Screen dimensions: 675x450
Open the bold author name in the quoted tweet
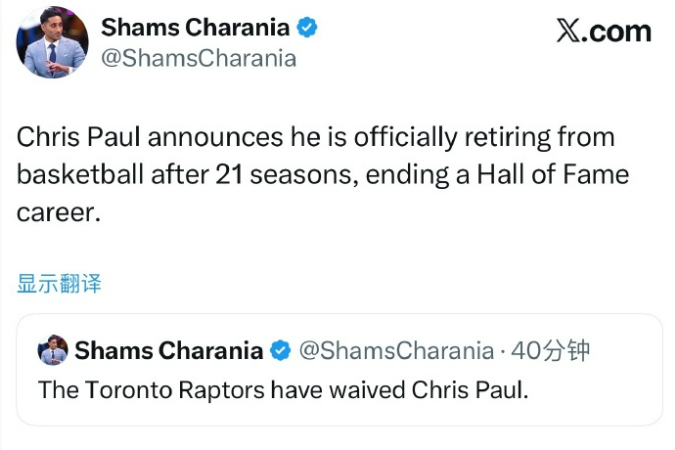pyautogui.click(x=168, y=351)
